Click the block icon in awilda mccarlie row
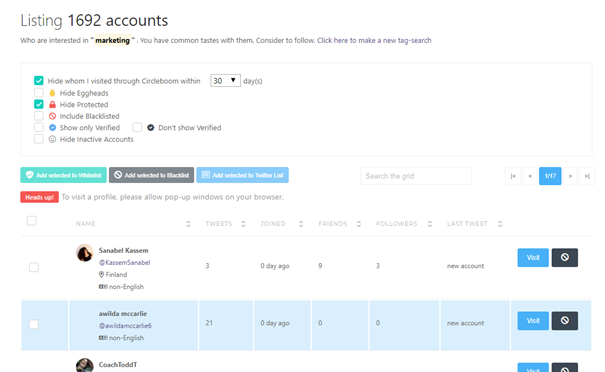Viewport: 605px width, 372px height. [x=564, y=321]
